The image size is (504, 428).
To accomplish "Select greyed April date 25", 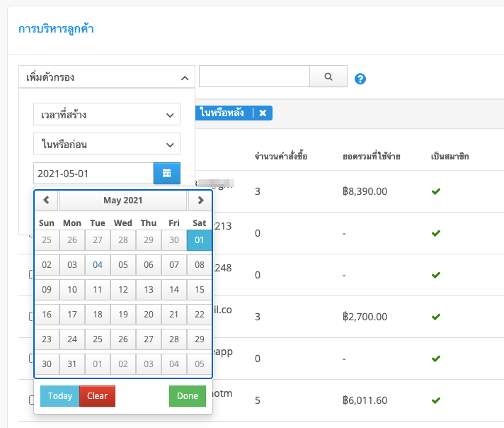I will [47, 240].
